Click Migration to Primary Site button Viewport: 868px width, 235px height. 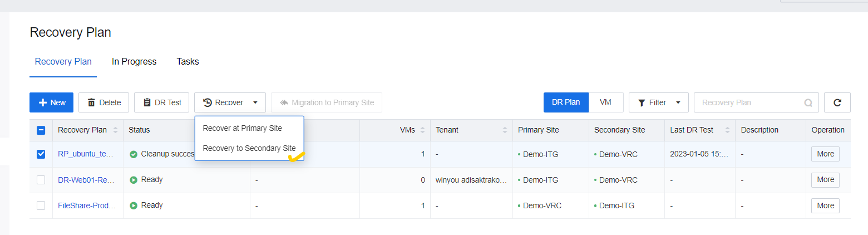[x=327, y=102]
